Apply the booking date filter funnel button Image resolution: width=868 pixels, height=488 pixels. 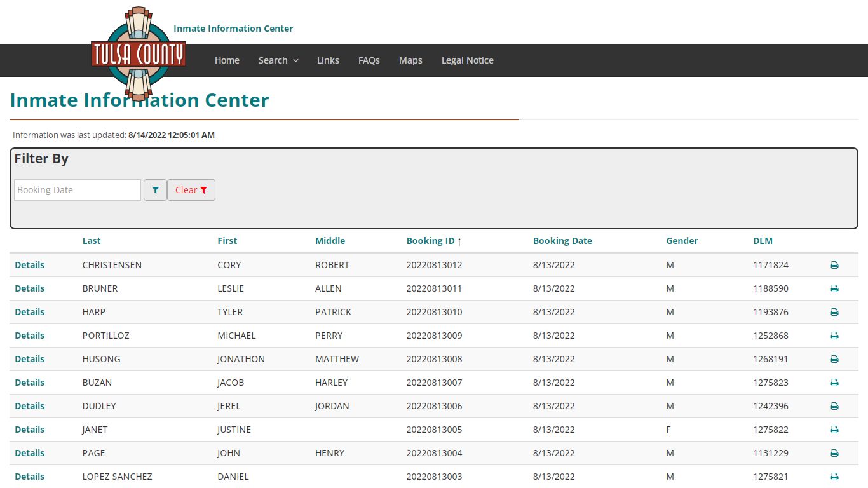(x=155, y=190)
